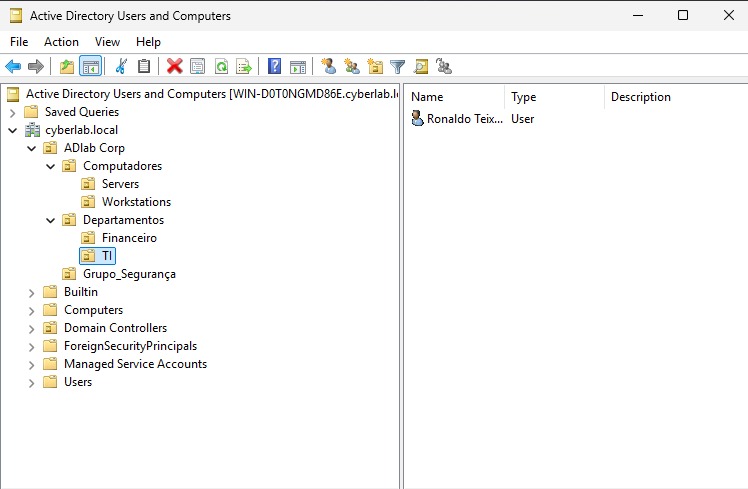Image resolution: width=748 pixels, height=489 pixels.
Task: Expand the ForeignSecurityPrincipals container
Action: coord(31,347)
